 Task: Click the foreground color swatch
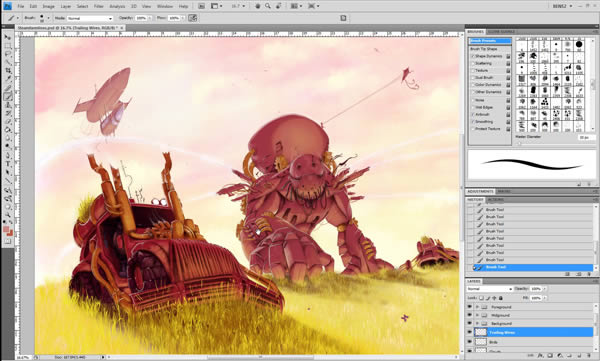click(x=6, y=229)
